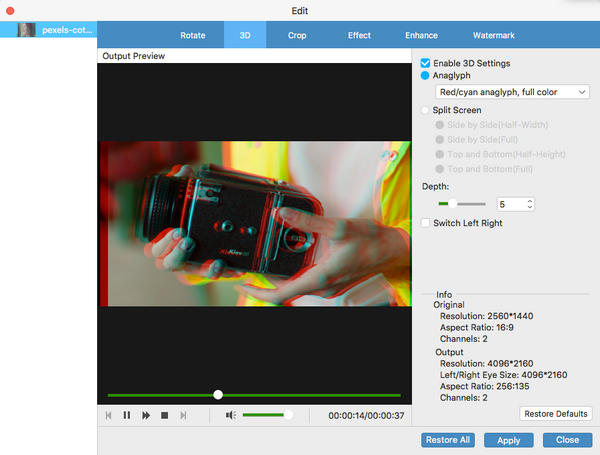The height and width of the screenshot is (455, 600).
Task: Stop the preview playback
Action: [164, 415]
